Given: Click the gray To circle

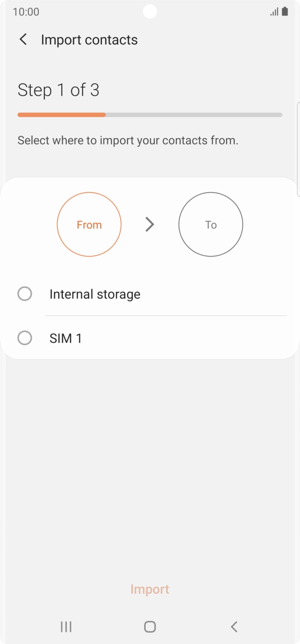Looking at the screenshot, I should click(211, 225).
